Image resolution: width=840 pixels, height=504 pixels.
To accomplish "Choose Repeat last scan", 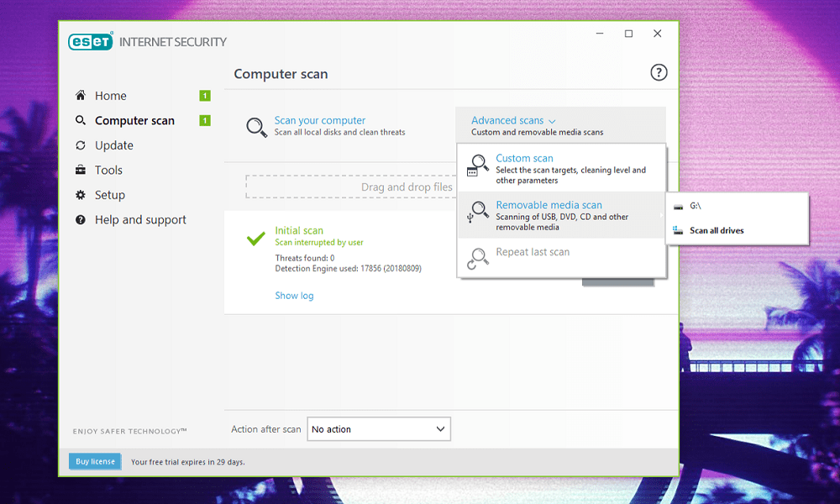I will [561, 258].
